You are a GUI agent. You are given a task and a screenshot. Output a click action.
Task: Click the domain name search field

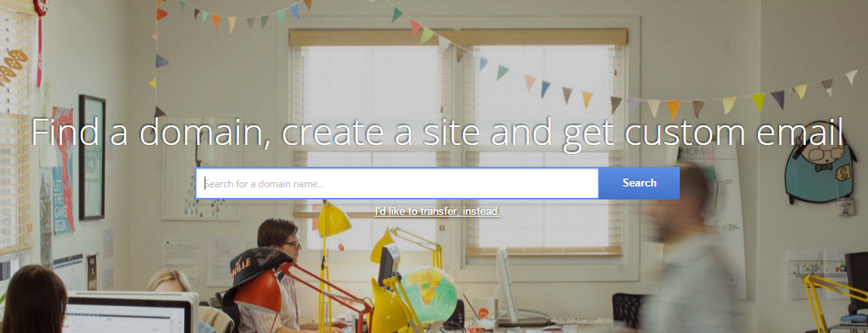(x=397, y=183)
